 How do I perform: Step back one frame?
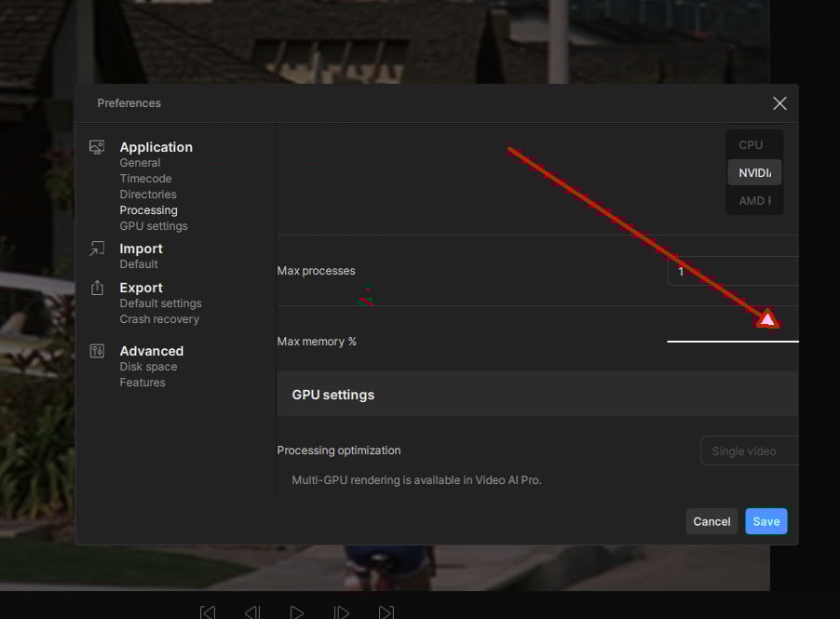251,612
